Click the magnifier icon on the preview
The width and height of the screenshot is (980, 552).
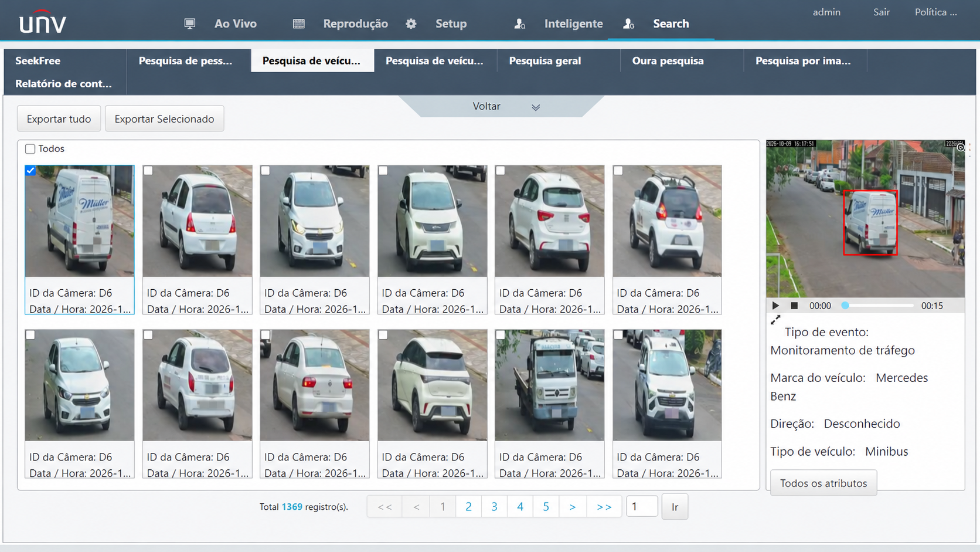960,147
